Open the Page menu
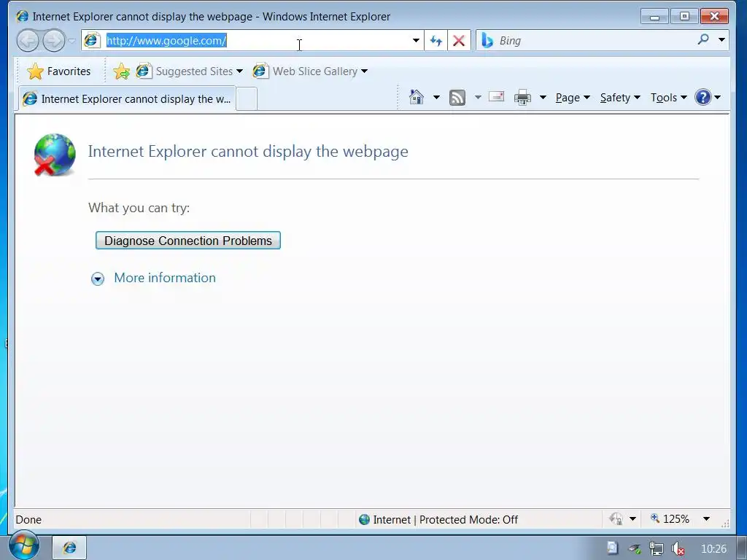Image resolution: width=747 pixels, height=560 pixels. click(573, 98)
